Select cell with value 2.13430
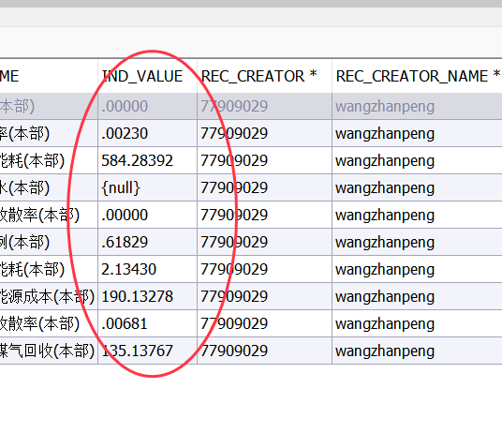 (148, 269)
